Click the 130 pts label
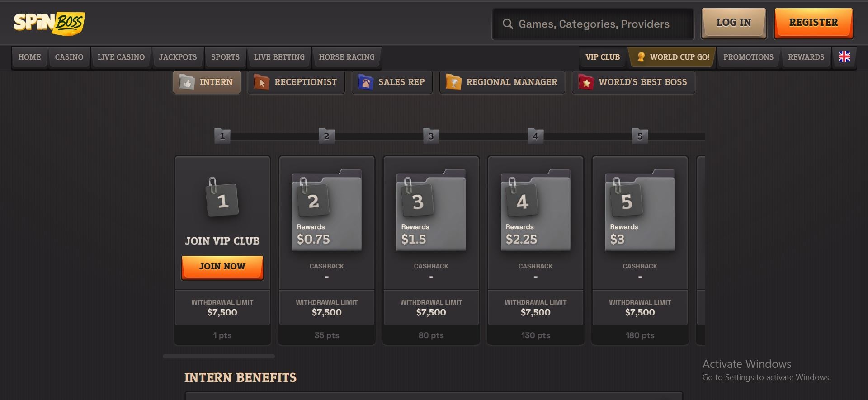The image size is (868, 400). (x=536, y=335)
